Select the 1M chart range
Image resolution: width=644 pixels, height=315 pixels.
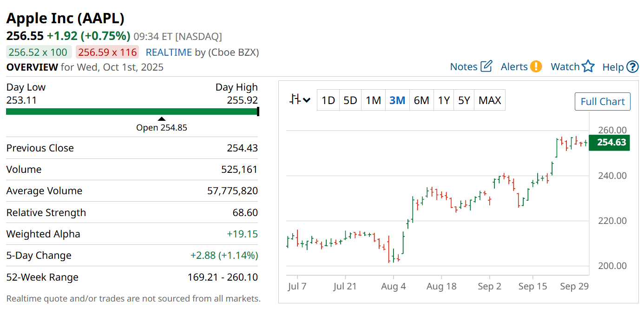373,100
